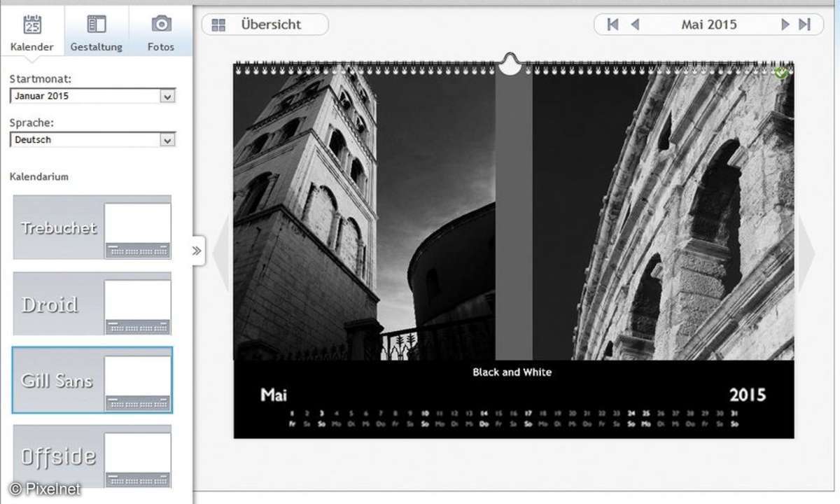
Task: Select the Trebuchet calendar font style
Action: click(x=92, y=227)
